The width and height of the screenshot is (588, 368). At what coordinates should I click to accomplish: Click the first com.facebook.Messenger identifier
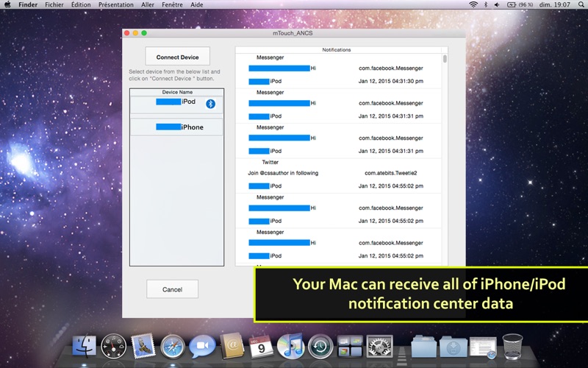pos(391,68)
